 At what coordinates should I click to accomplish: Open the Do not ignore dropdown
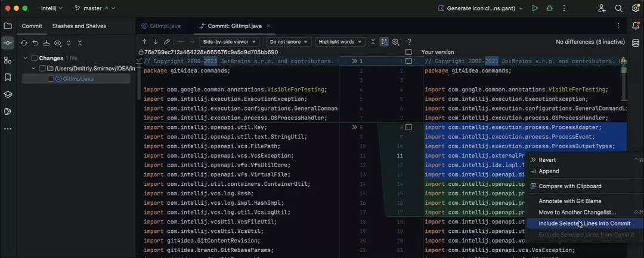coord(289,42)
